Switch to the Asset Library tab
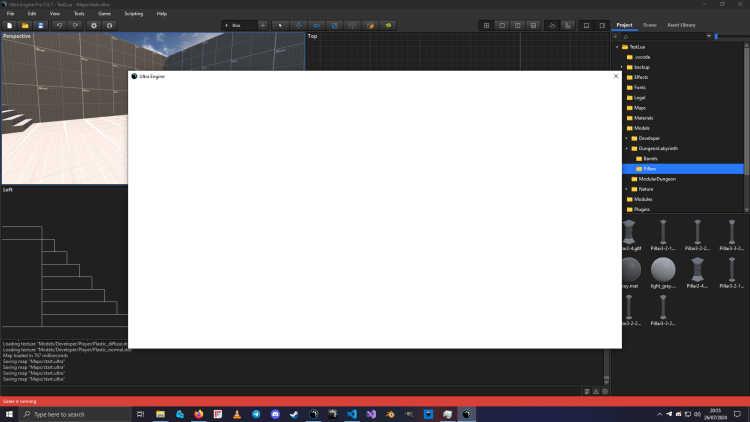This screenshot has height=422, width=750. (x=681, y=25)
